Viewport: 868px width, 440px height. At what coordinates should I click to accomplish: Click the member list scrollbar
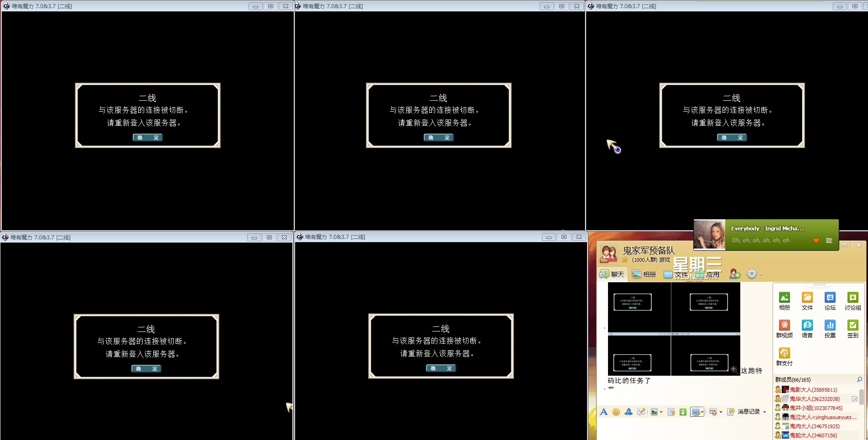pos(861,397)
